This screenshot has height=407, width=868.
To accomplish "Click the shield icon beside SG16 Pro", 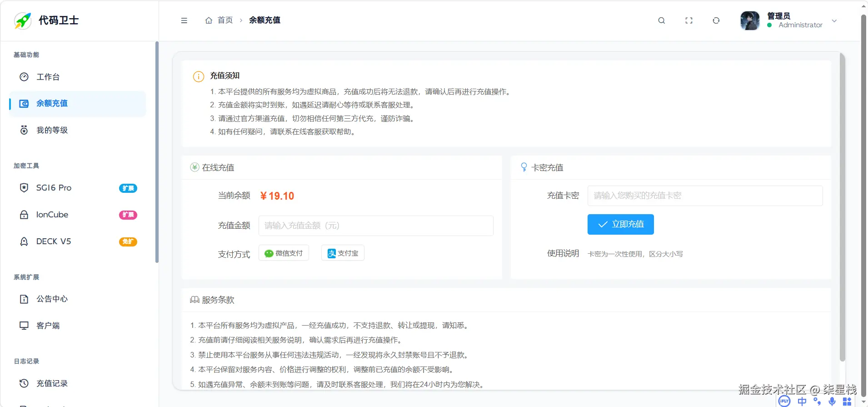I will coord(24,188).
